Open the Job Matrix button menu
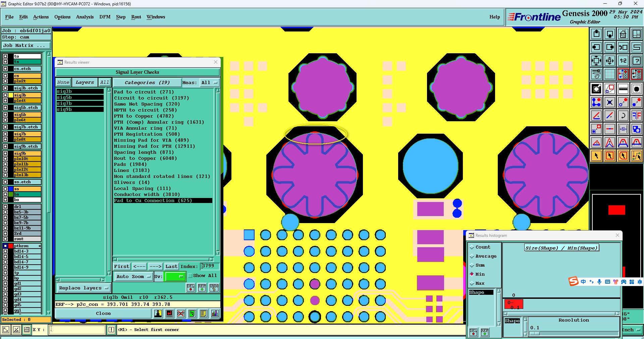This screenshot has width=644, height=339. [26, 46]
